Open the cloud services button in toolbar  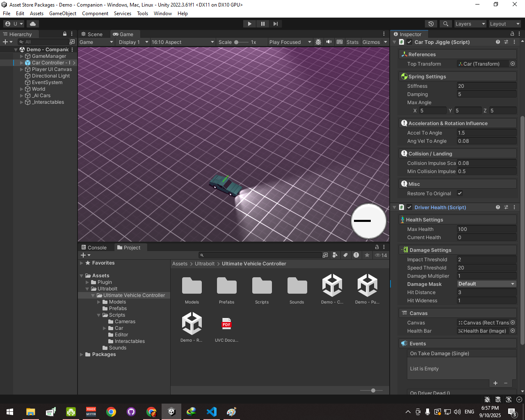pyautogui.click(x=33, y=24)
